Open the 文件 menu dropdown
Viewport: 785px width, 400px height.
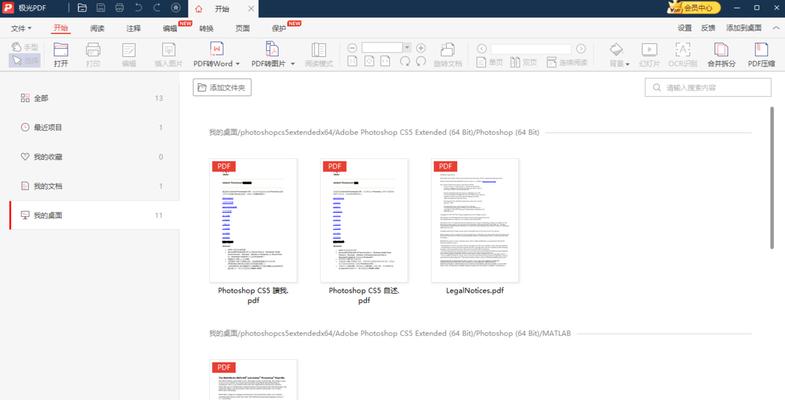[x=21, y=29]
